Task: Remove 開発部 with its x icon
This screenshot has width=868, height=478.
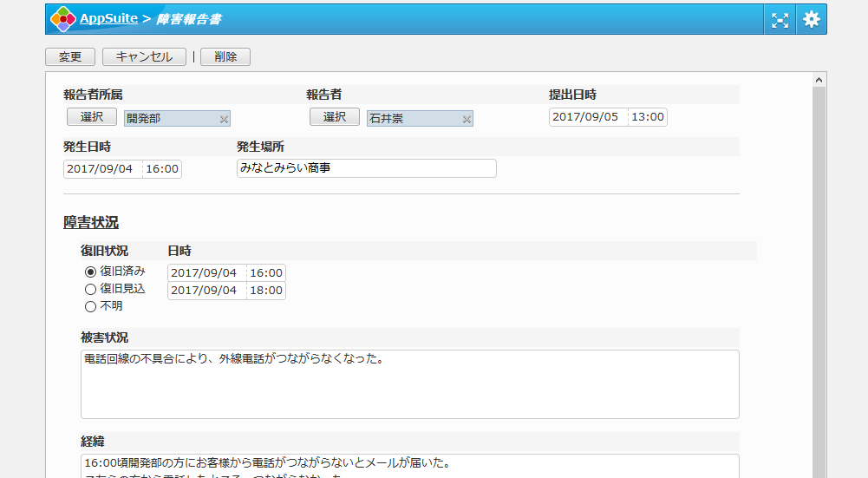Action: click(x=224, y=119)
